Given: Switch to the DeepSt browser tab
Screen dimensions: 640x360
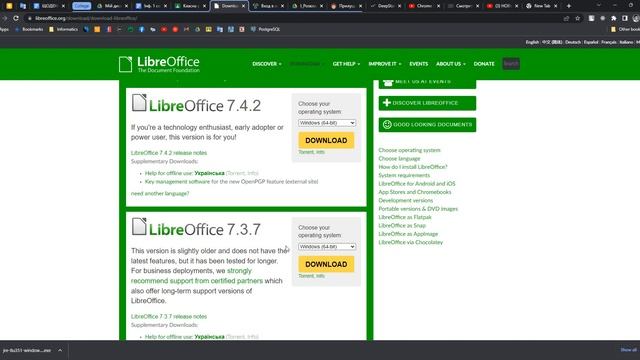Looking at the screenshot, I should click(385, 6).
